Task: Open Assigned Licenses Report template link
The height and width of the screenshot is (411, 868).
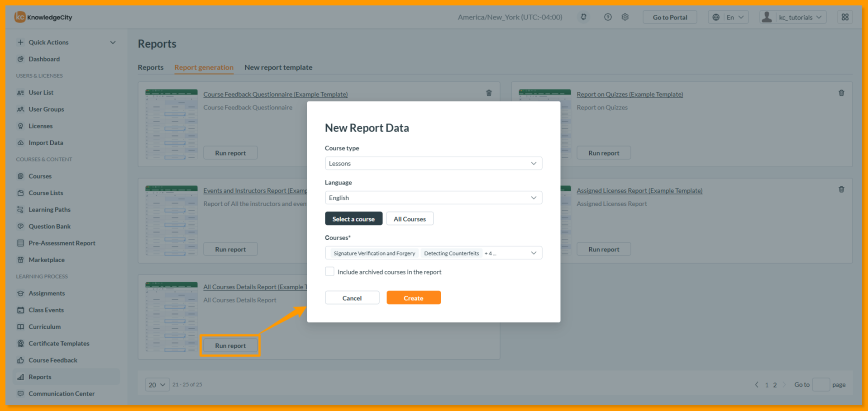Action: 639,190
